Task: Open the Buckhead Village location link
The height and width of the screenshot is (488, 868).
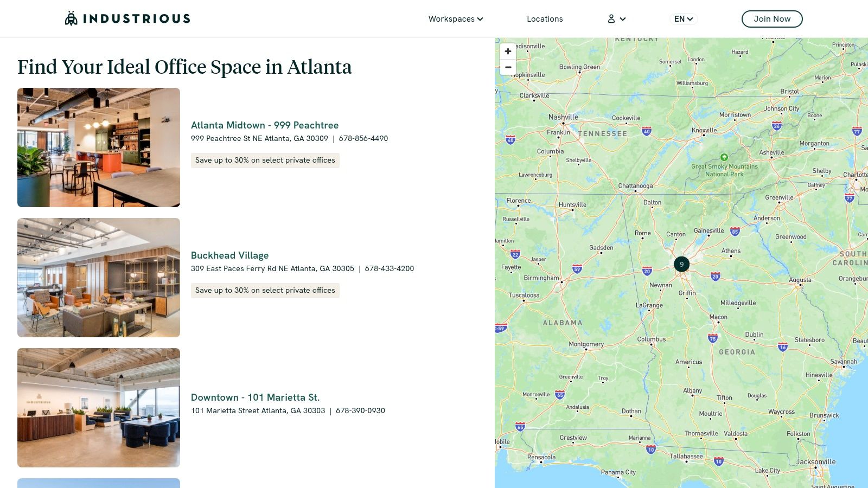Action: pos(229,255)
